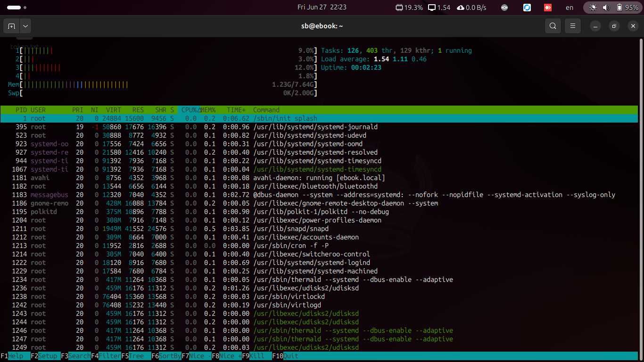Select the '/usr/lib/snapd/snapd' row
This screenshot has height=362, width=644.
coord(319,229)
